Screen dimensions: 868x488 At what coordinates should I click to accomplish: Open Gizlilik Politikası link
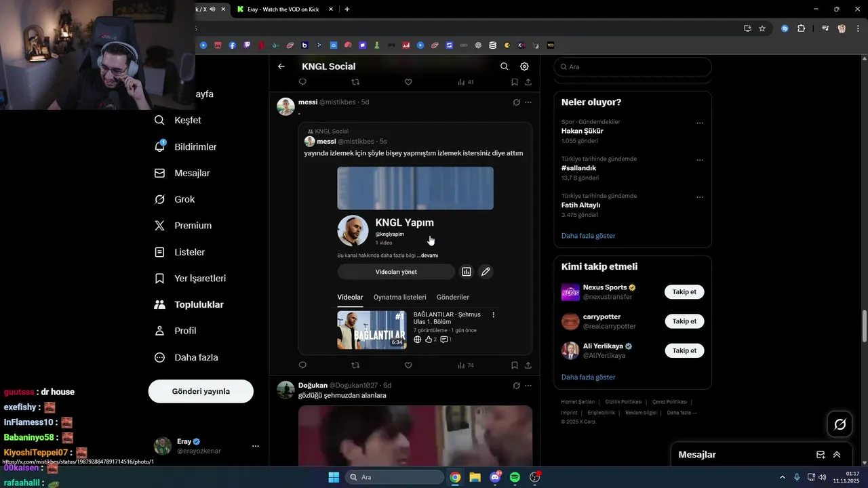[624, 402]
